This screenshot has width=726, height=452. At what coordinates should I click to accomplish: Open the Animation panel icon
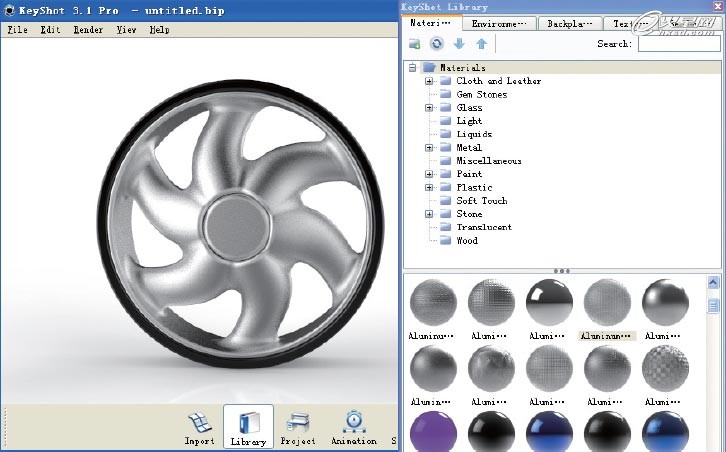pyautogui.click(x=354, y=427)
